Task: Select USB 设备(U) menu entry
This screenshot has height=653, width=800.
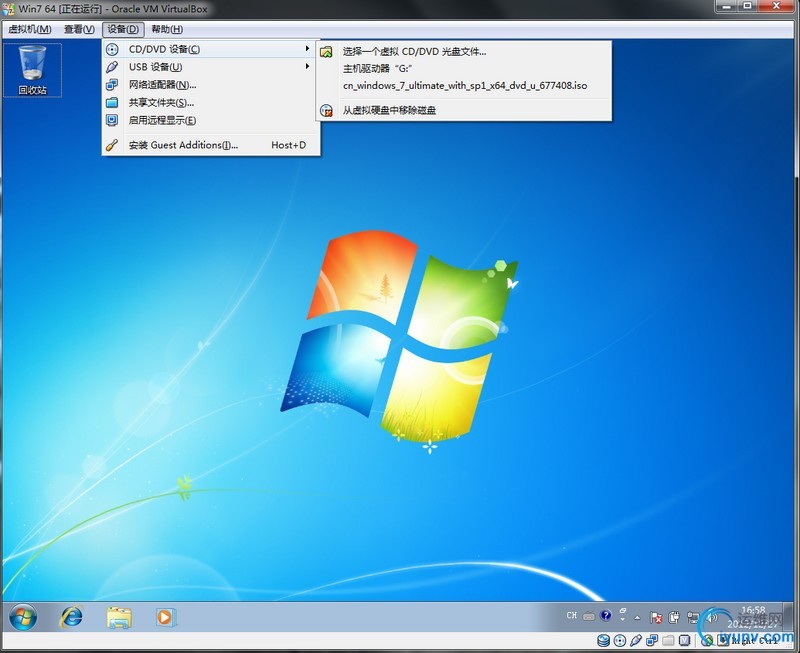Action: pyautogui.click(x=211, y=67)
